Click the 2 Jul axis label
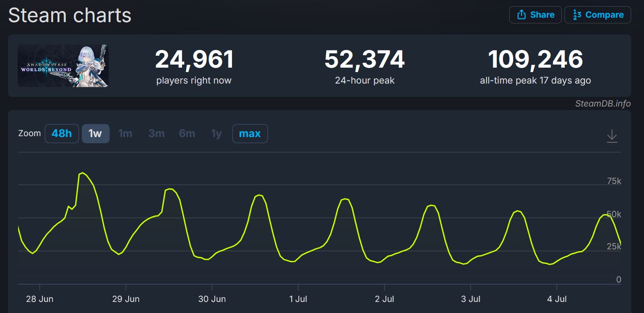 [385, 299]
